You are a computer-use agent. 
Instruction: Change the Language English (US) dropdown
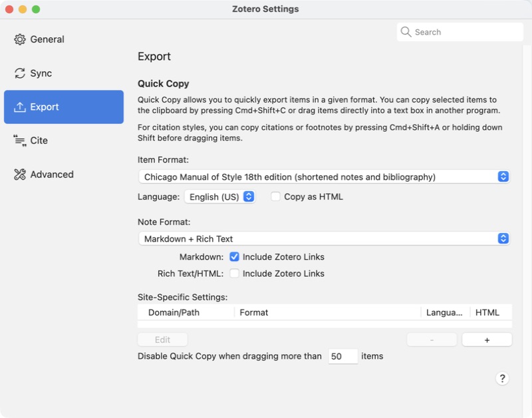coord(220,196)
